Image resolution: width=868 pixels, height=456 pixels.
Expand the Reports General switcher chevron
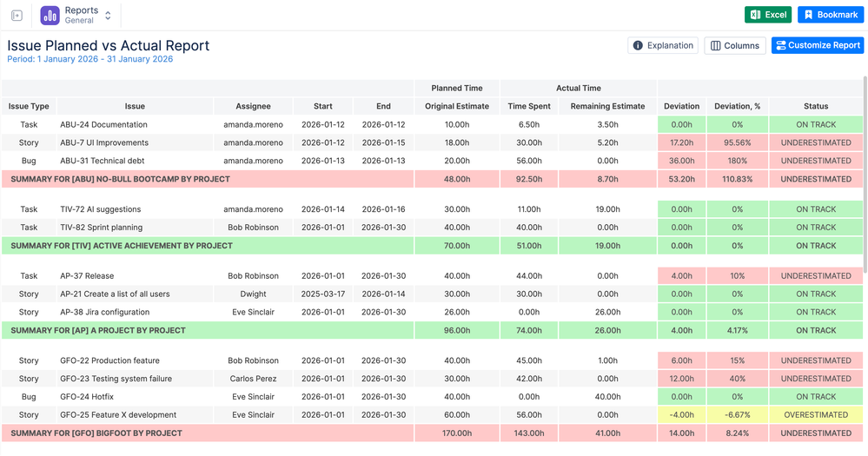click(x=108, y=16)
